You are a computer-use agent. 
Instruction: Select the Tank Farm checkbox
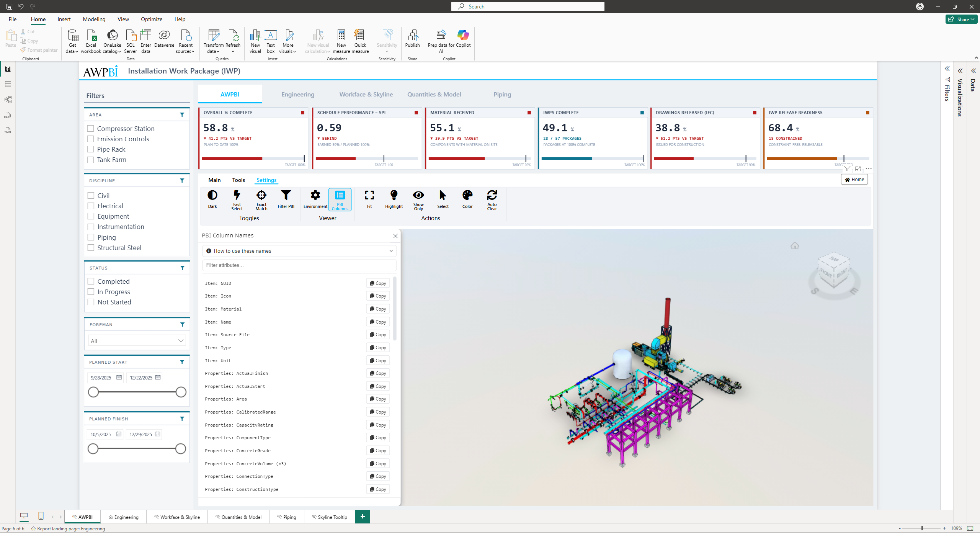(x=91, y=160)
